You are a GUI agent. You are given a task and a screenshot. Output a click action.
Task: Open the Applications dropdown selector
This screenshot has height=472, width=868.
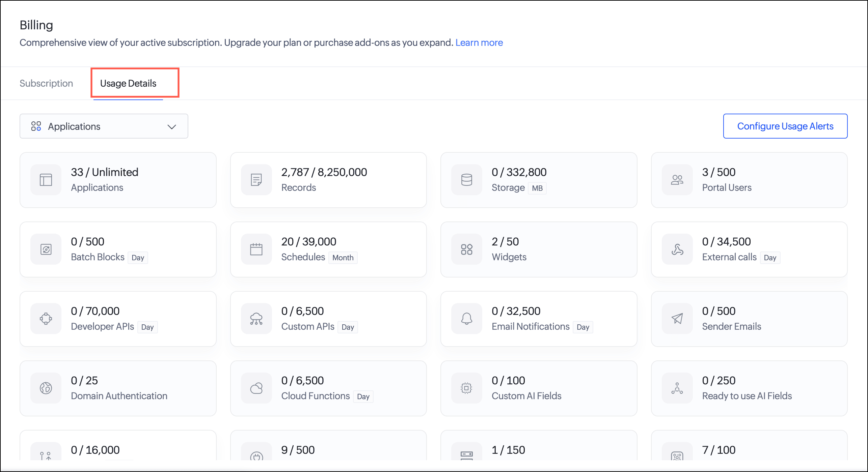[x=104, y=126]
